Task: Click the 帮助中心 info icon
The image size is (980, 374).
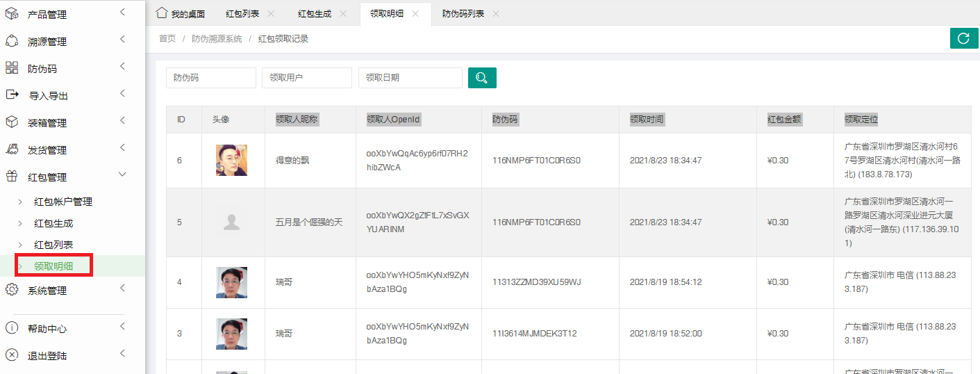Action: pos(12,328)
